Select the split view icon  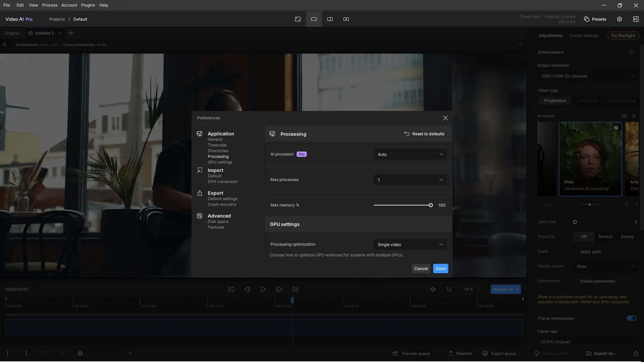[x=330, y=19]
